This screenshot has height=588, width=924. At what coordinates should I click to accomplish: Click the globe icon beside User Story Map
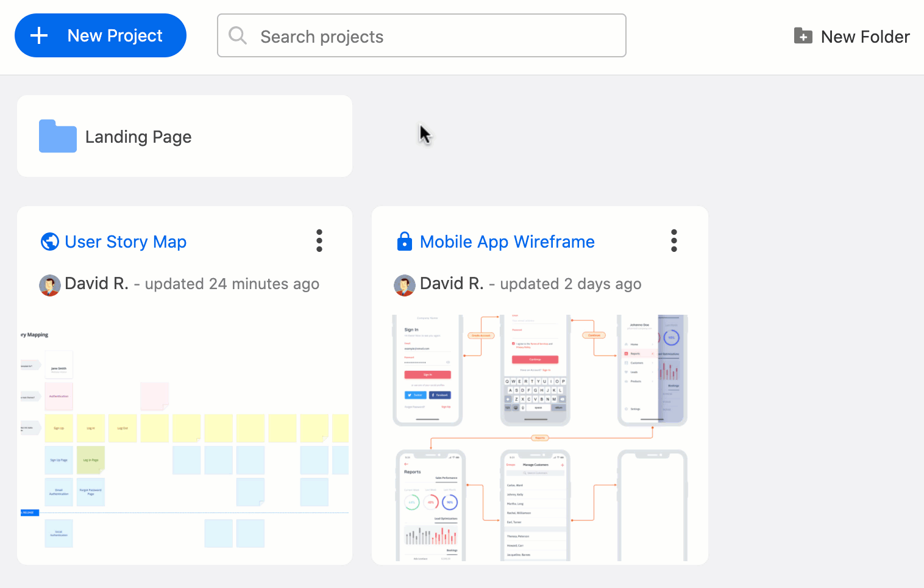[50, 242]
